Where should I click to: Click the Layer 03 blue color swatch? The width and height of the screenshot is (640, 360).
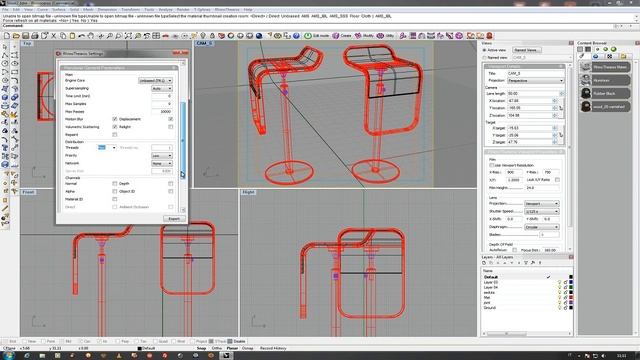click(571, 282)
